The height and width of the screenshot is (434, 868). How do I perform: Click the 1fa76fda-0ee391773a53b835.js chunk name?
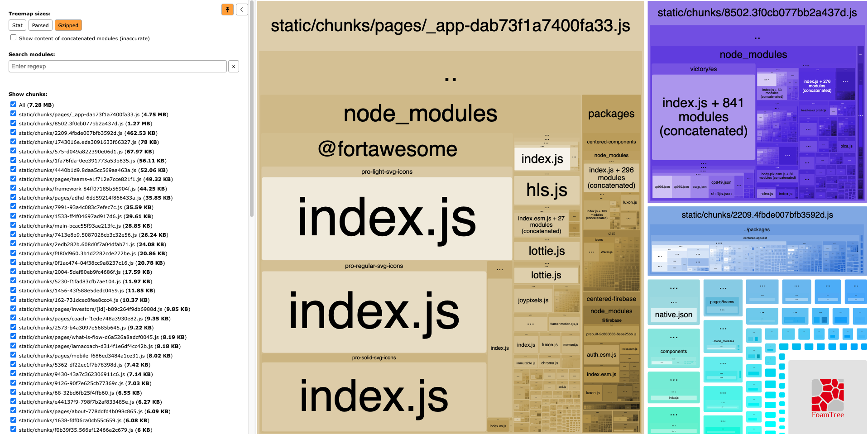click(x=77, y=161)
